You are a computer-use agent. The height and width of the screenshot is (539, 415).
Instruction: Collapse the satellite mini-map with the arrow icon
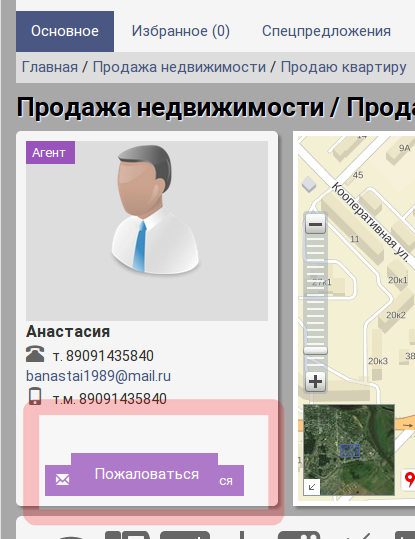point(312,487)
